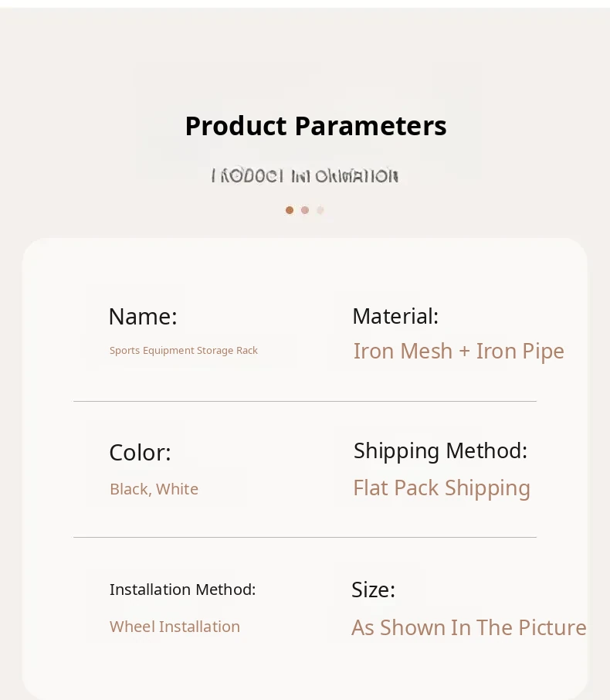Click the Wheel Installation value
The height and width of the screenshot is (700, 610).
click(x=175, y=627)
